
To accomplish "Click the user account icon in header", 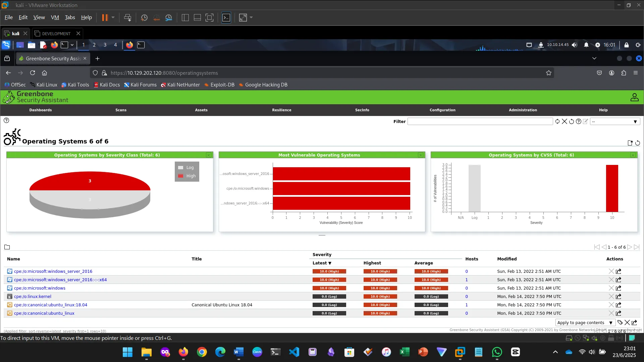I will pos(634,97).
